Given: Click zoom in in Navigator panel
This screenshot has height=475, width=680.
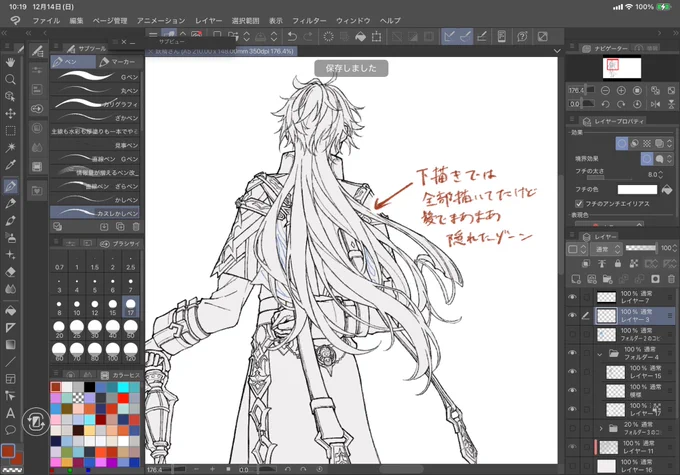Looking at the screenshot, I should point(621,90).
